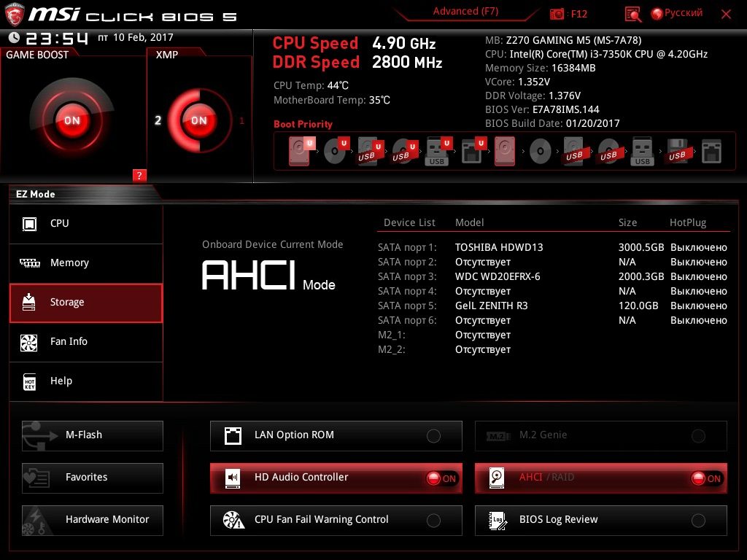Open M-Flash utility

point(93,435)
